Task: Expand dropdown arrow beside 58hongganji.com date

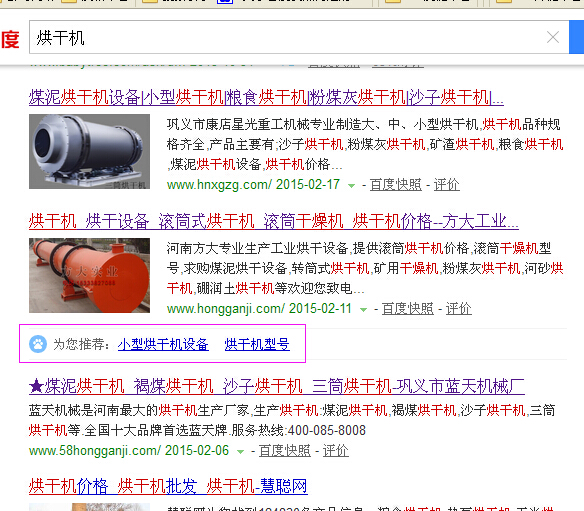Action: point(241,451)
